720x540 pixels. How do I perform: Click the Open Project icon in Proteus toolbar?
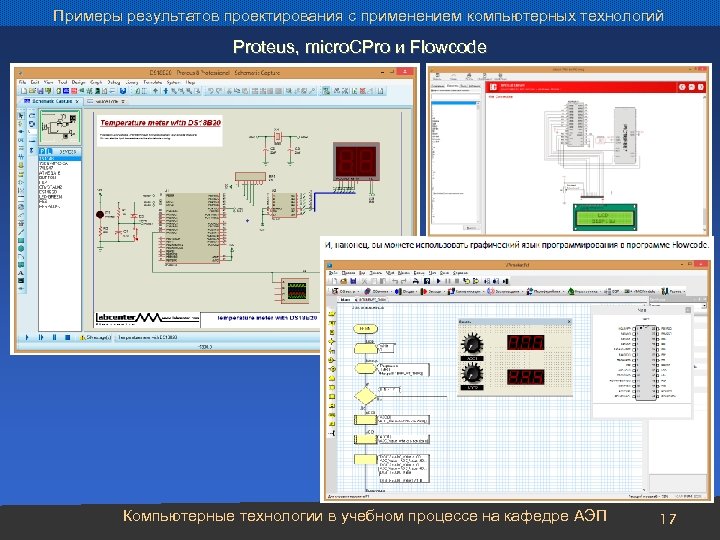tap(32, 91)
